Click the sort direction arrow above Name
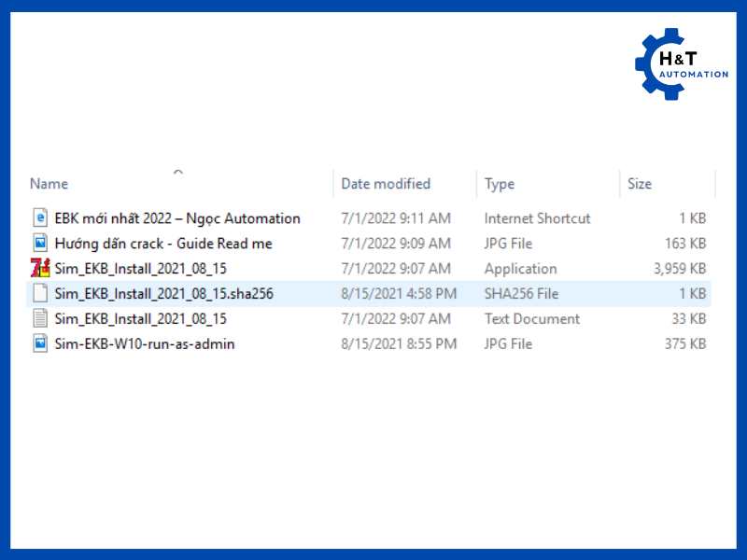This screenshot has height=560, width=747. coord(178,172)
